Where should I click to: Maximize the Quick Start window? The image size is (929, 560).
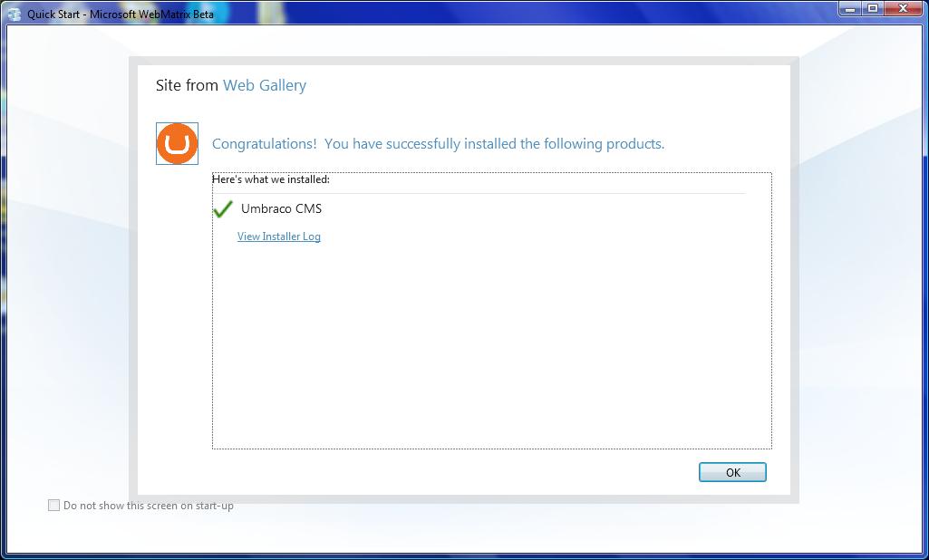873,9
